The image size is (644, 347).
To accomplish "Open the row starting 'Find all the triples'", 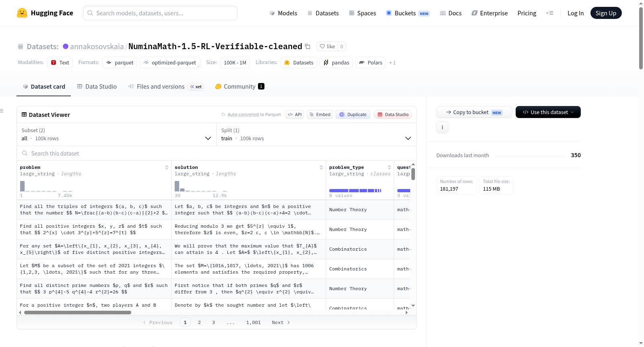I will (x=94, y=210).
